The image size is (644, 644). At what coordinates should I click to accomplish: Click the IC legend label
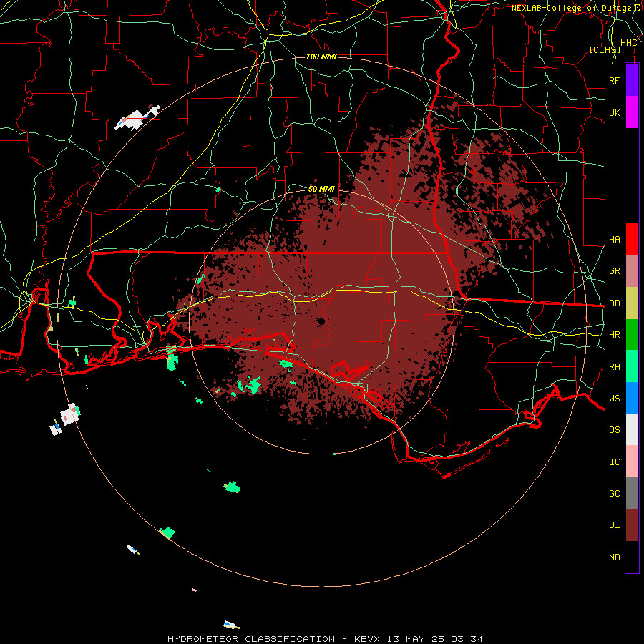pyautogui.click(x=614, y=462)
